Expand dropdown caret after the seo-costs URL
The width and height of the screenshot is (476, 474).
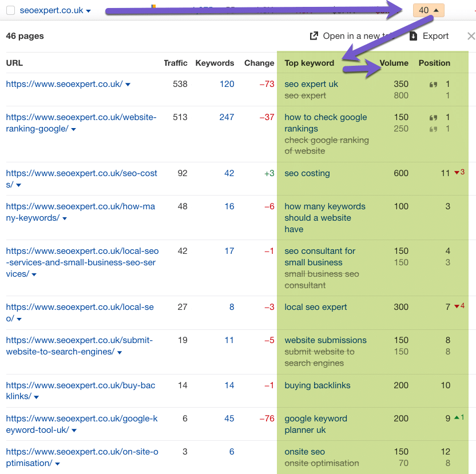coord(18,185)
